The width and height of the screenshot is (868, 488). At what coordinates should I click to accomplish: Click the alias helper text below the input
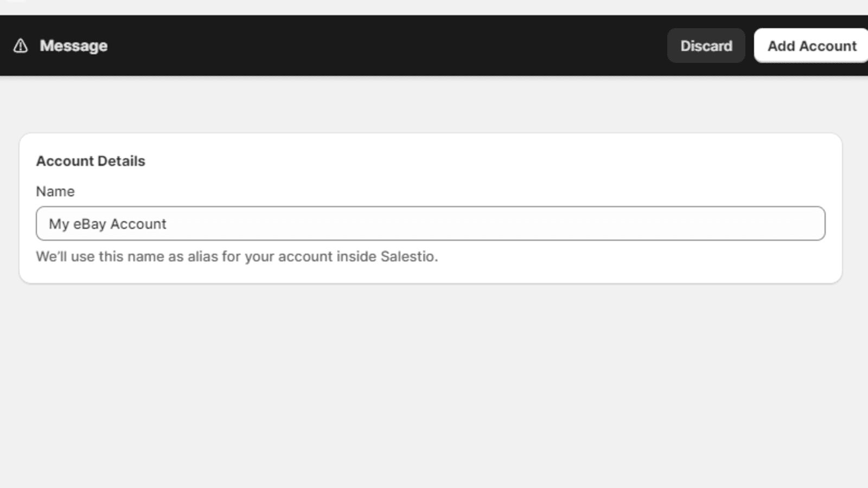[x=237, y=256]
